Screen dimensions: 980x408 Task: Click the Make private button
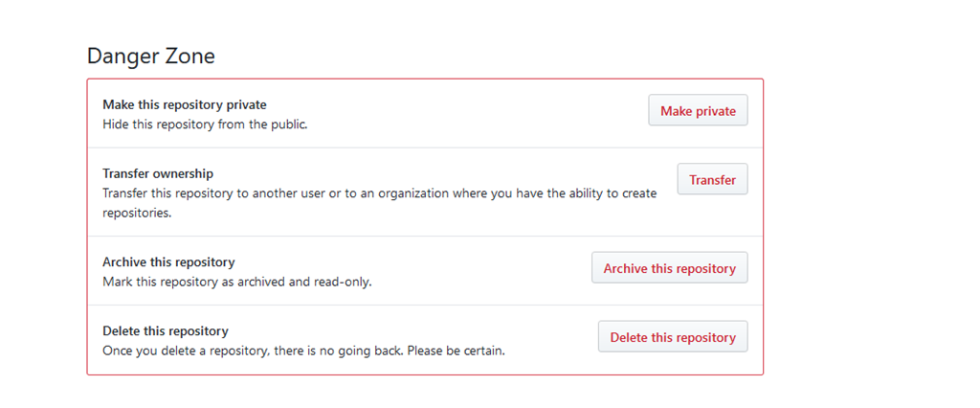click(x=698, y=111)
